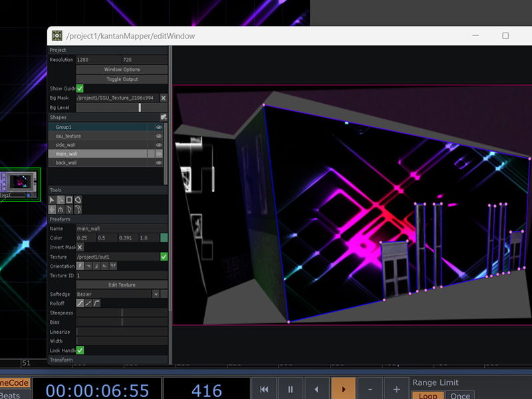
Task: Click the add shape icon in Shapes header
Action: coord(164,117)
